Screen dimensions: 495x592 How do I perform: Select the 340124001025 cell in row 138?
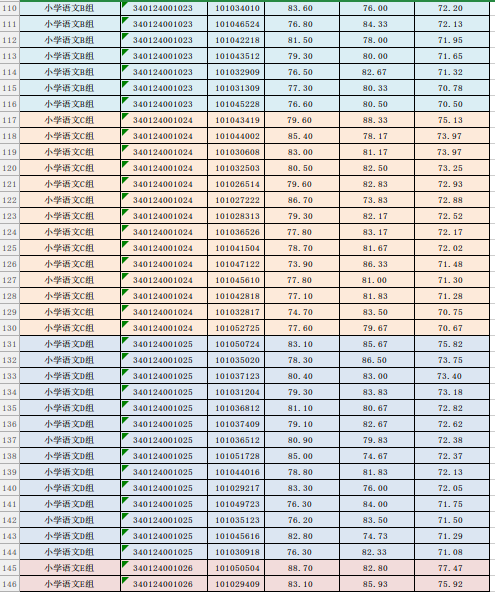(164, 456)
